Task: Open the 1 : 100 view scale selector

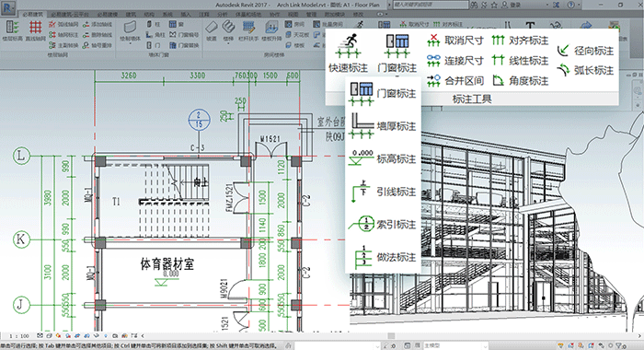Action: (x=19, y=336)
